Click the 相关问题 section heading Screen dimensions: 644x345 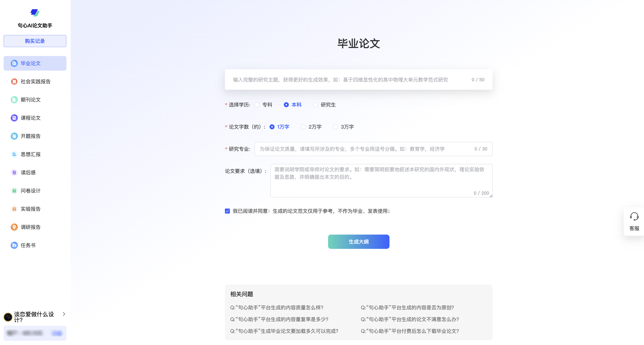[x=241, y=294]
